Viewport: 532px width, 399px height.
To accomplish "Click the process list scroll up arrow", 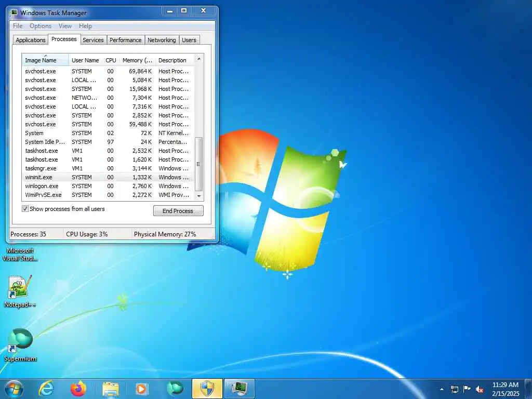I will (199, 59).
